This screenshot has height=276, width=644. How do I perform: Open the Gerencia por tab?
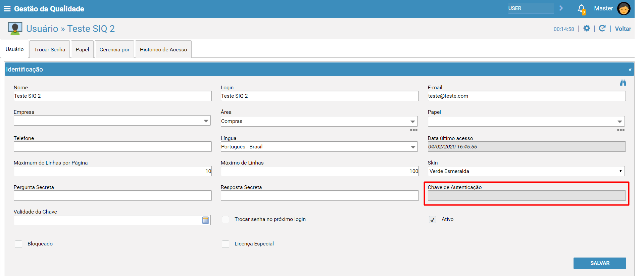(x=114, y=49)
